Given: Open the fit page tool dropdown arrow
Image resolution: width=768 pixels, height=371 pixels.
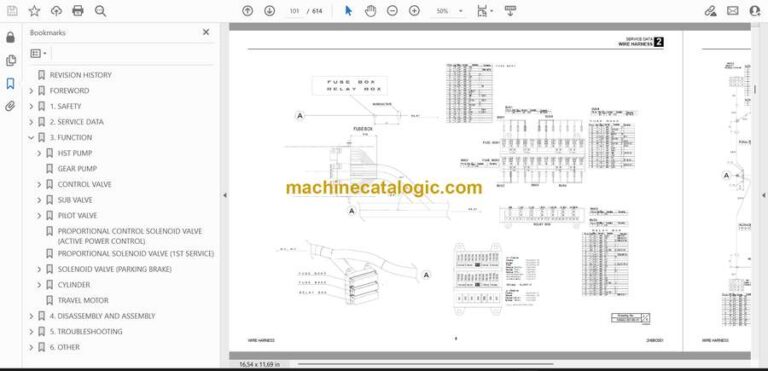Looking at the screenshot, I should point(492,11).
